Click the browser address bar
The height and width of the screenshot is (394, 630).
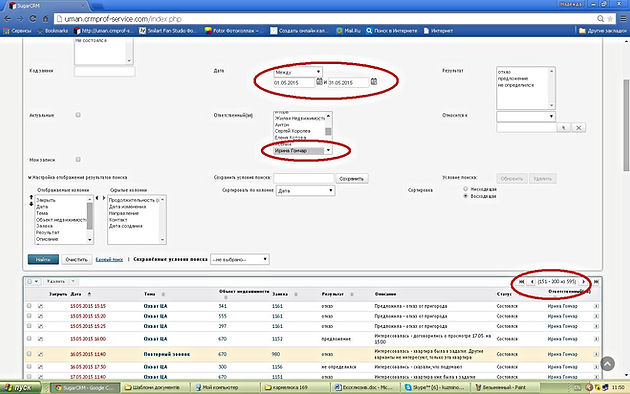point(325,19)
